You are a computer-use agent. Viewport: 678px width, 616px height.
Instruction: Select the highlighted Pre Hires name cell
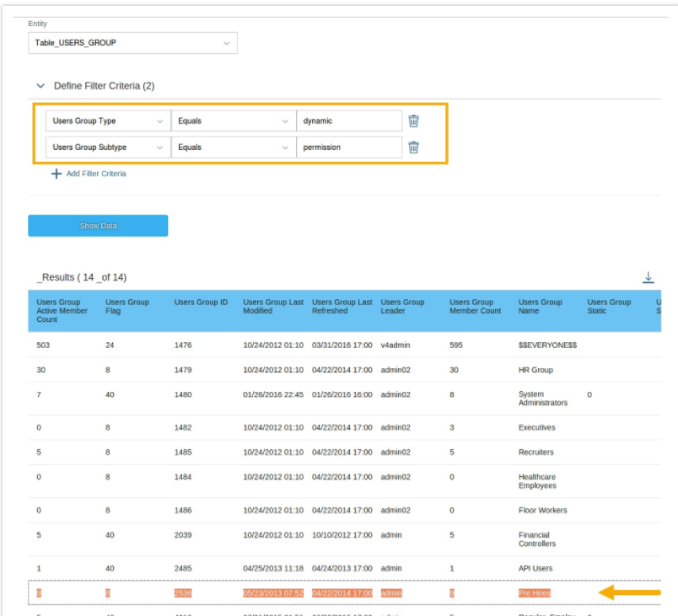coord(534,592)
